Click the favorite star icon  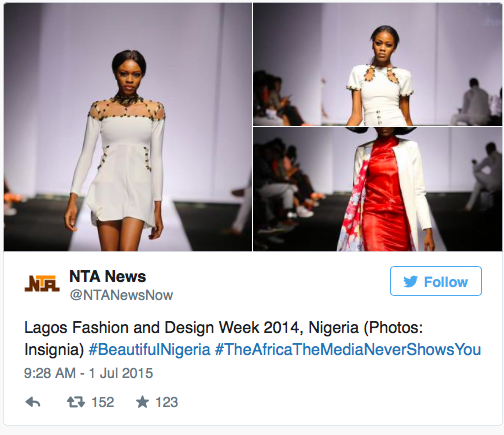[142, 402]
